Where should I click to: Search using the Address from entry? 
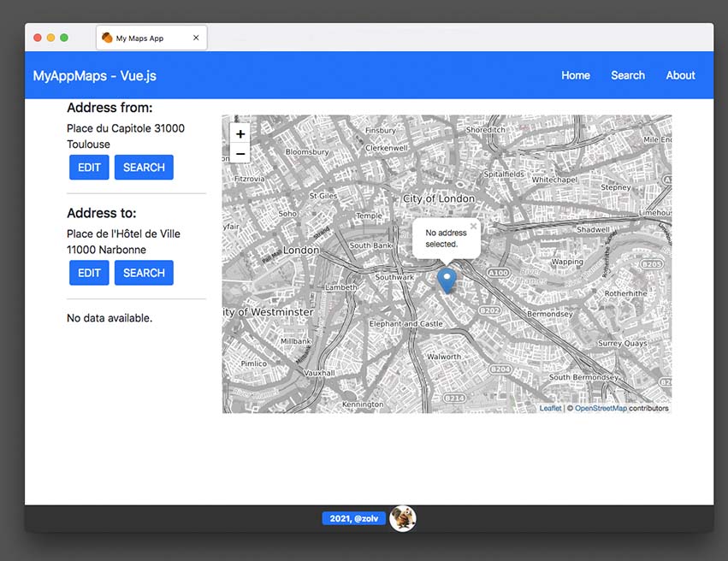point(144,168)
